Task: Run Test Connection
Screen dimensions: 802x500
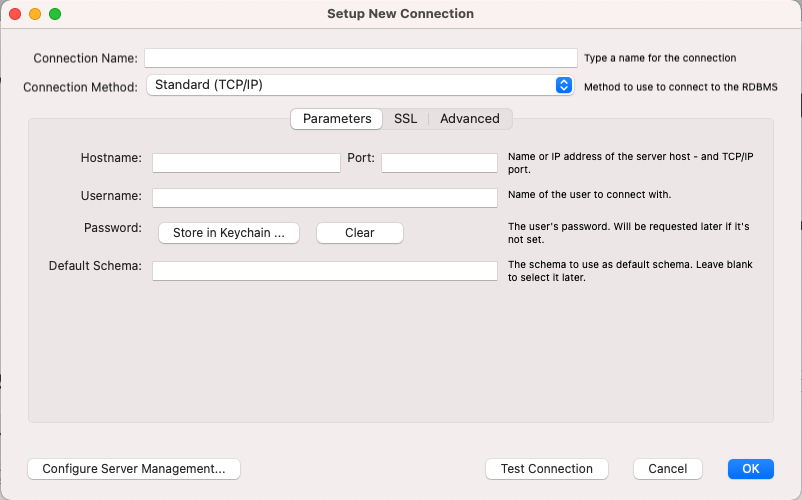Action: point(547,468)
